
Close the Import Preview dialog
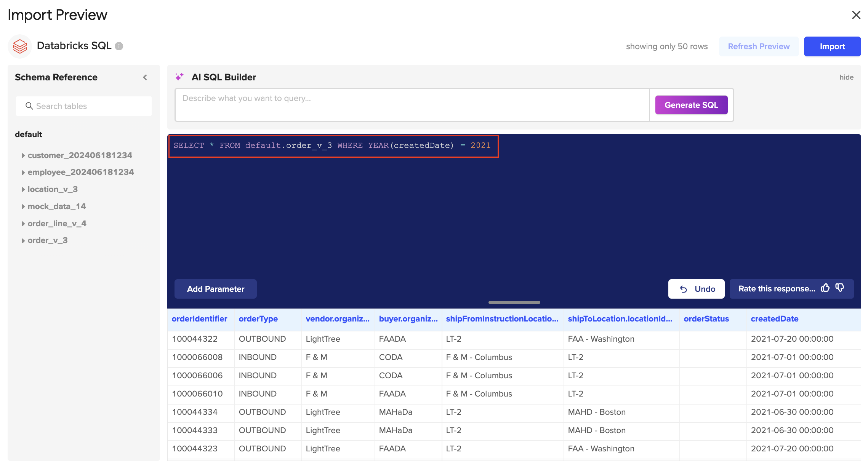pos(856,15)
